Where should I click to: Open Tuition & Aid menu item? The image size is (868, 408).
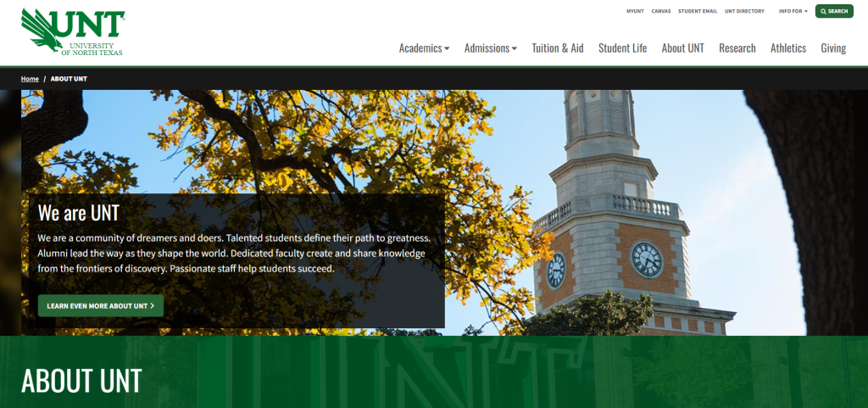[558, 48]
